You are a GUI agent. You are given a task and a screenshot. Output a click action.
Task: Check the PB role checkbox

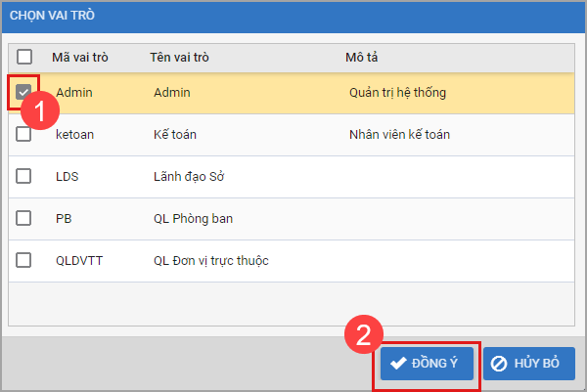pos(24,218)
